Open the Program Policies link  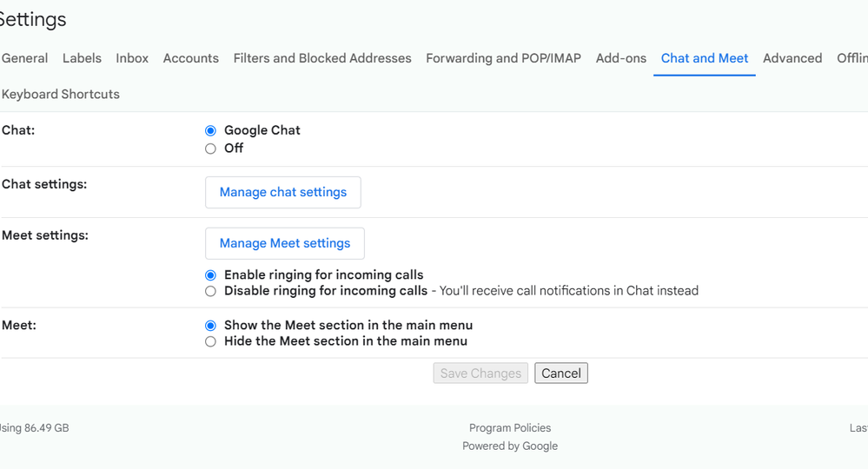pos(510,428)
